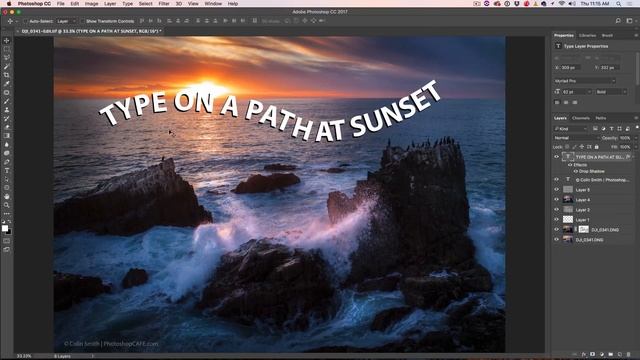The image size is (640, 360).
Task: Open the workspace switcher icon
Action: (x=629, y=21)
